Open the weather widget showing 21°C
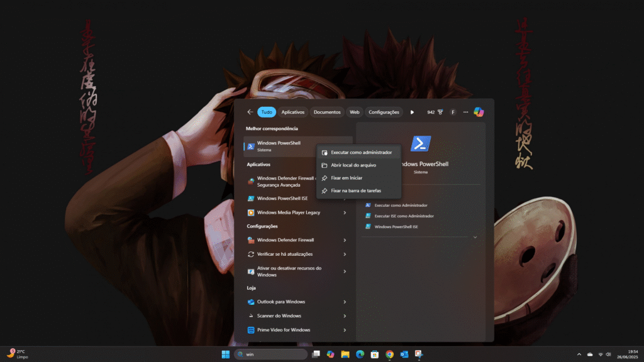Viewport: 644px width, 362px height. [17, 354]
